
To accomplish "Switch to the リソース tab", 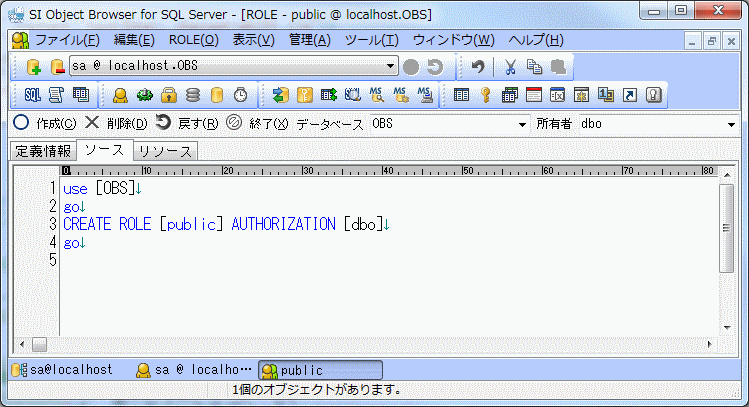I will click(x=165, y=151).
